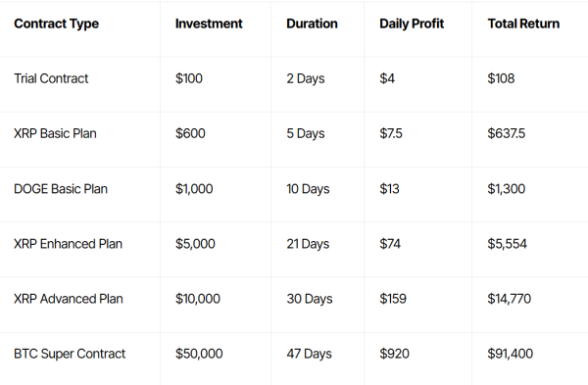The image size is (588, 385).
Task: Select the Daily Profit column header
Action: click(412, 24)
